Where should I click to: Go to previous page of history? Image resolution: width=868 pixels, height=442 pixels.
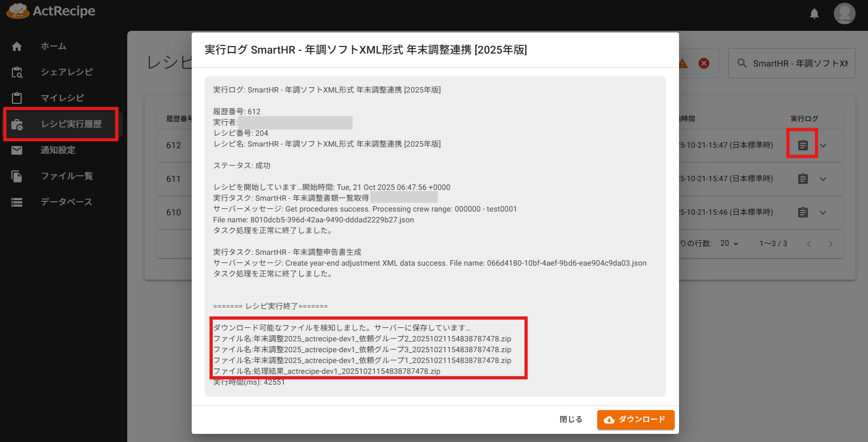coord(809,243)
